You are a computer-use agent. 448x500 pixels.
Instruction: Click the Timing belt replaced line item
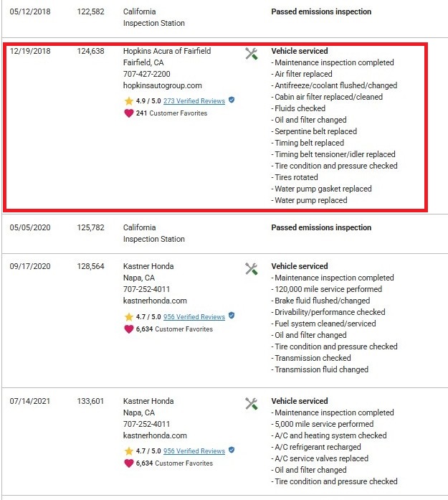(308, 143)
